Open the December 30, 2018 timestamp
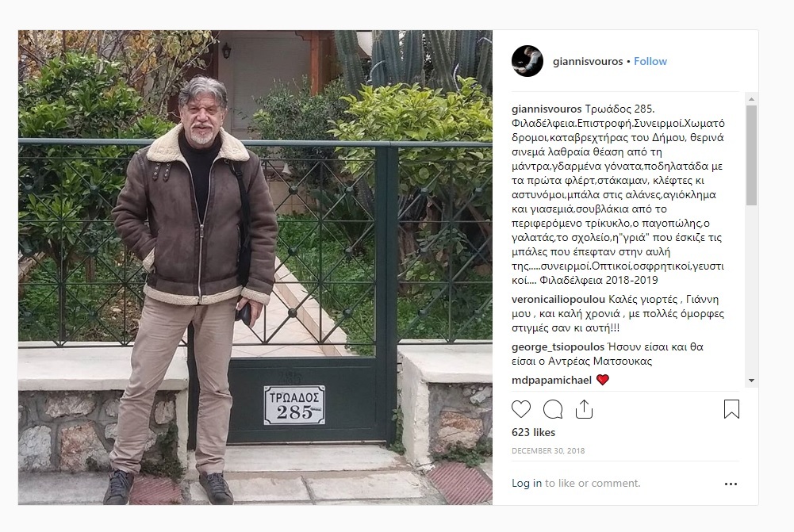The width and height of the screenshot is (794, 532). [x=548, y=450]
